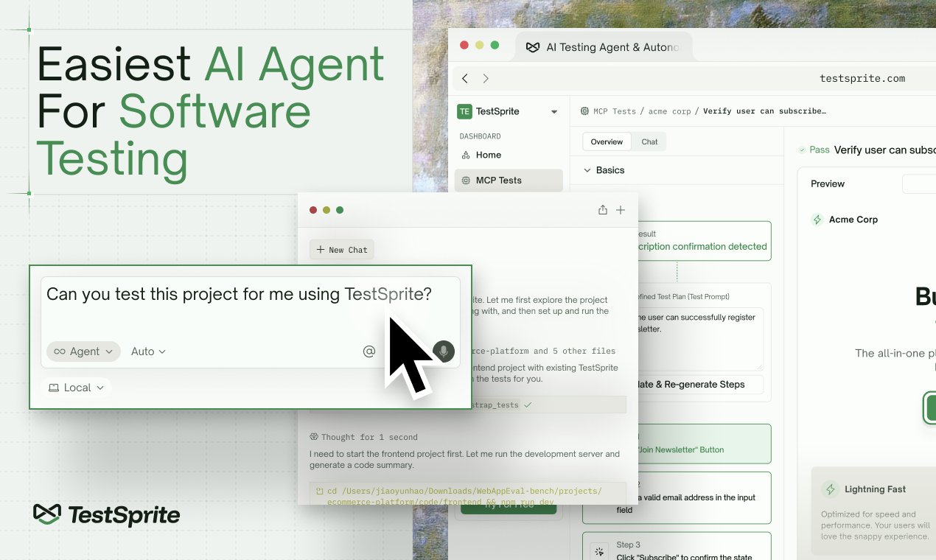Click the green TE workspace badge
936x560 pixels.
click(464, 112)
